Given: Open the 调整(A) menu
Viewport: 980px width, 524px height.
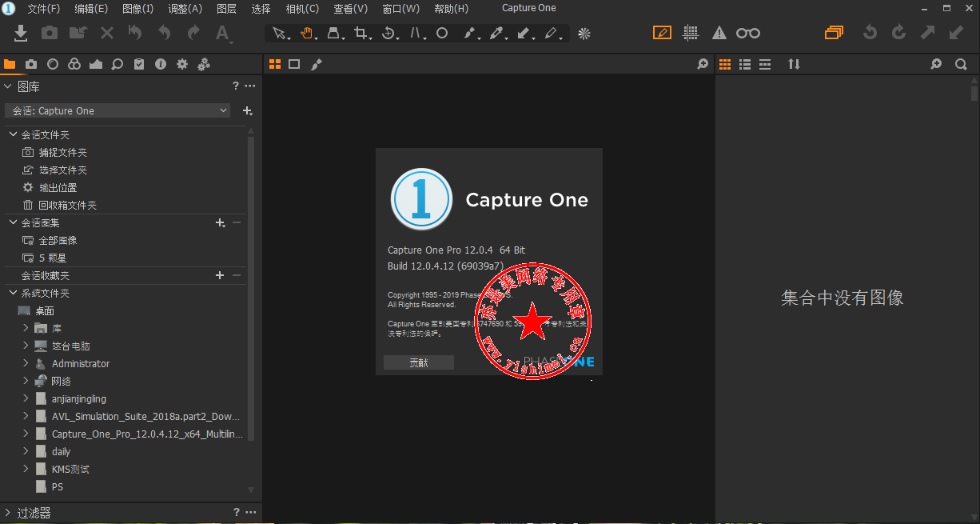Looking at the screenshot, I should pyautogui.click(x=185, y=9).
